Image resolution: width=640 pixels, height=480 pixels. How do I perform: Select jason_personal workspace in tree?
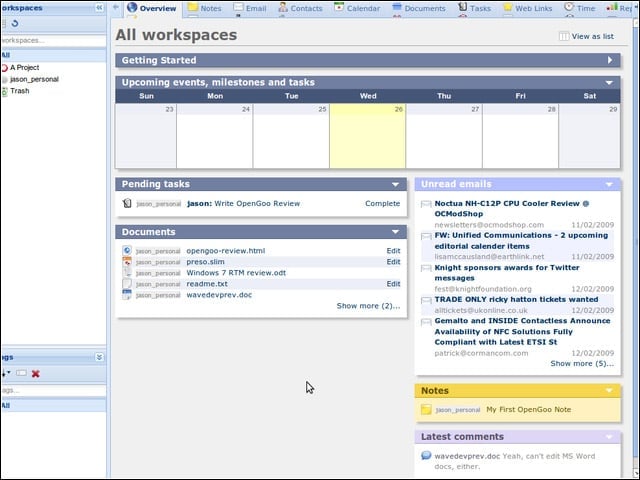[34, 79]
